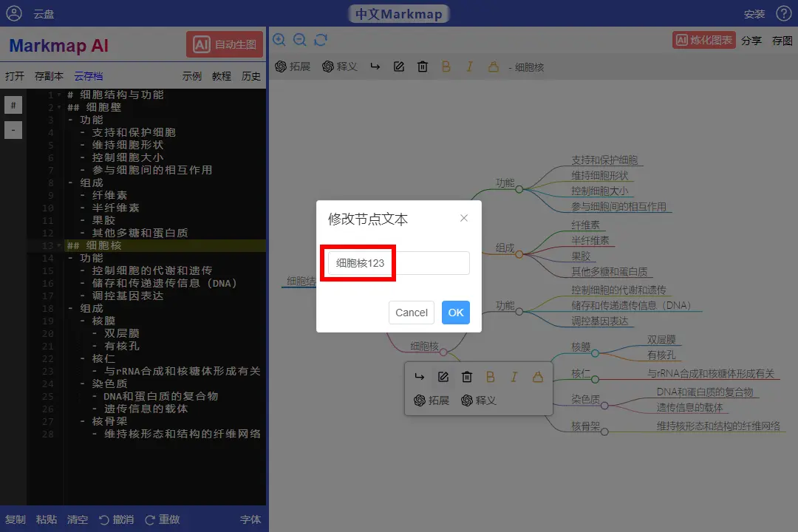This screenshot has width=798, height=532.
Task: Click the 分享 share button
Action: pyautogui.click(x=751, y=41)
